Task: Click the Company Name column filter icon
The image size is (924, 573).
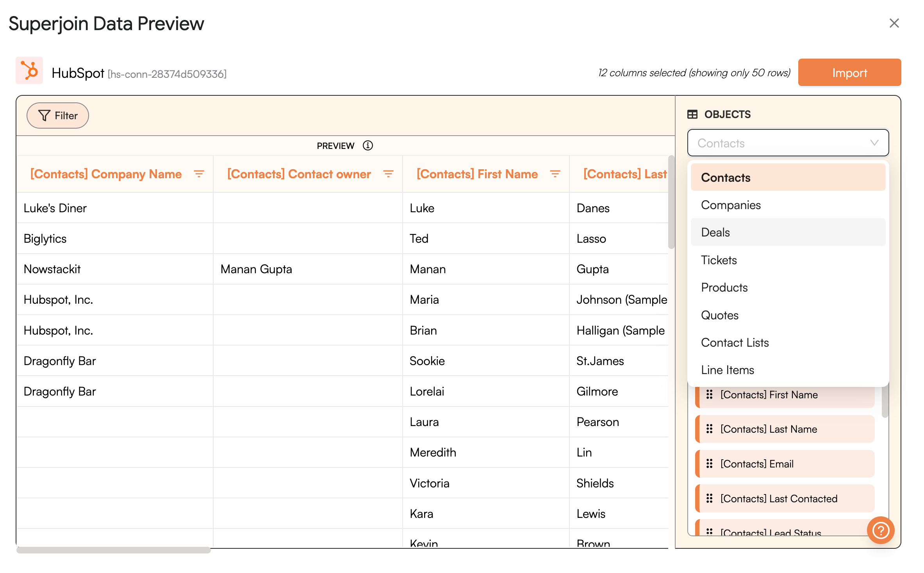Action: [x=199, y=174]
